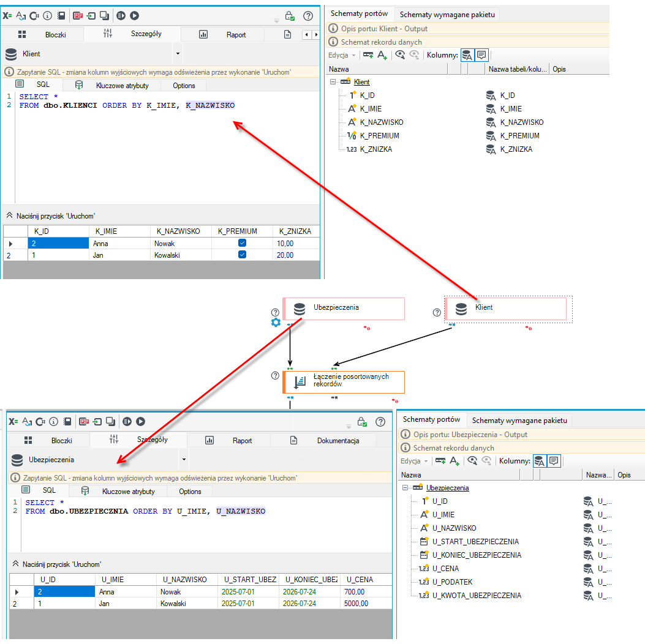The width and height of the screenshot is (645, 644).
Task: Click the A+ add column icon in Klient schema toolbar
Action: point(382,55)
